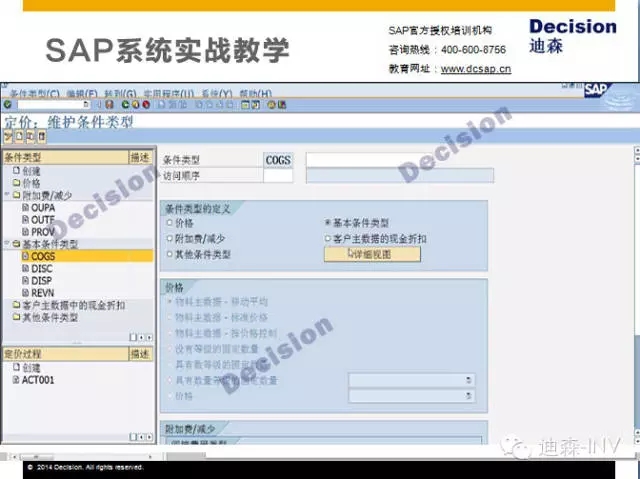Click the vertical scrollbar on the right edge

[637, 294]
